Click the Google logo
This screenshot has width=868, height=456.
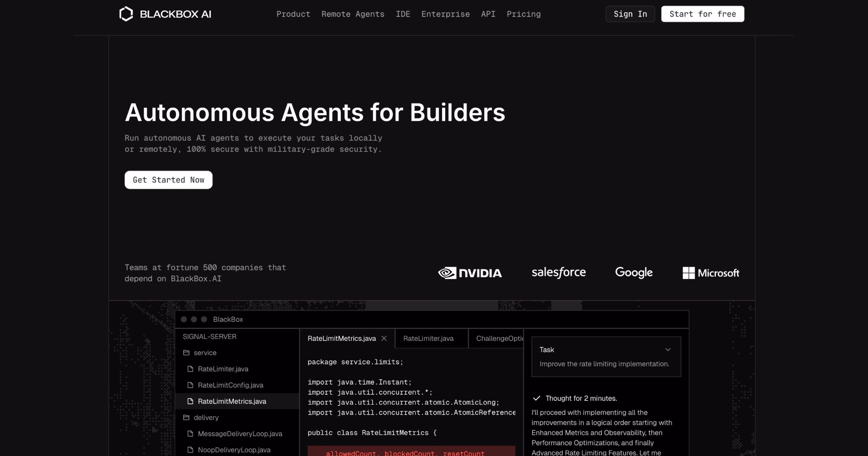(633, 273)
